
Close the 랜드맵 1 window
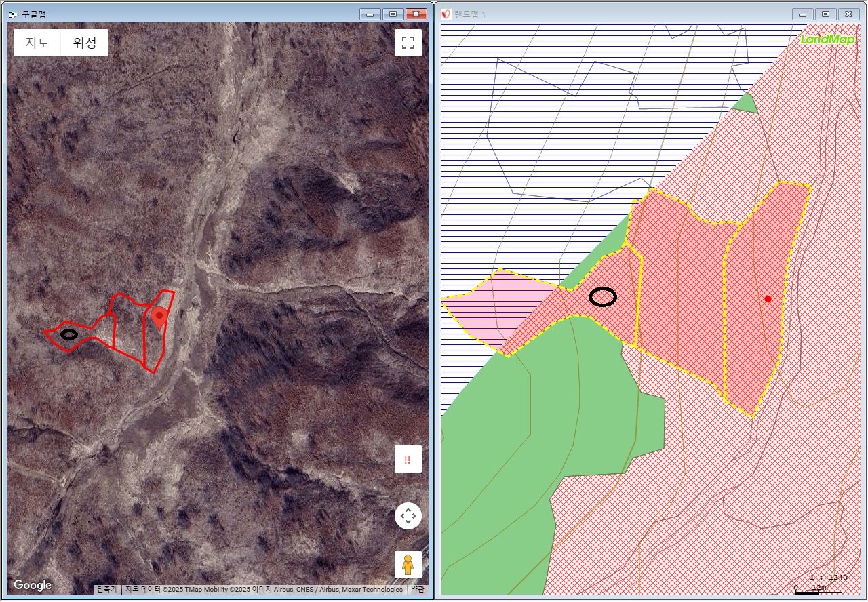coord(848,14)
